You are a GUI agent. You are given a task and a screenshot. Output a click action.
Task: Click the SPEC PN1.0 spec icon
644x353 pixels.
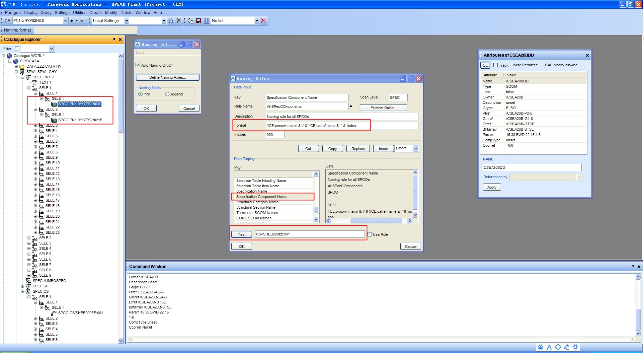pos(28,77)
